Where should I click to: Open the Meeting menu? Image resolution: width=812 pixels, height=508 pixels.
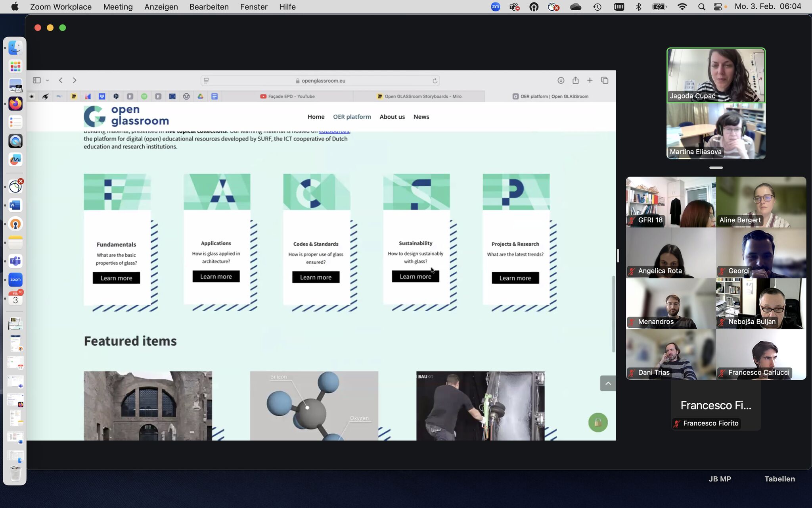click(118, 7)
